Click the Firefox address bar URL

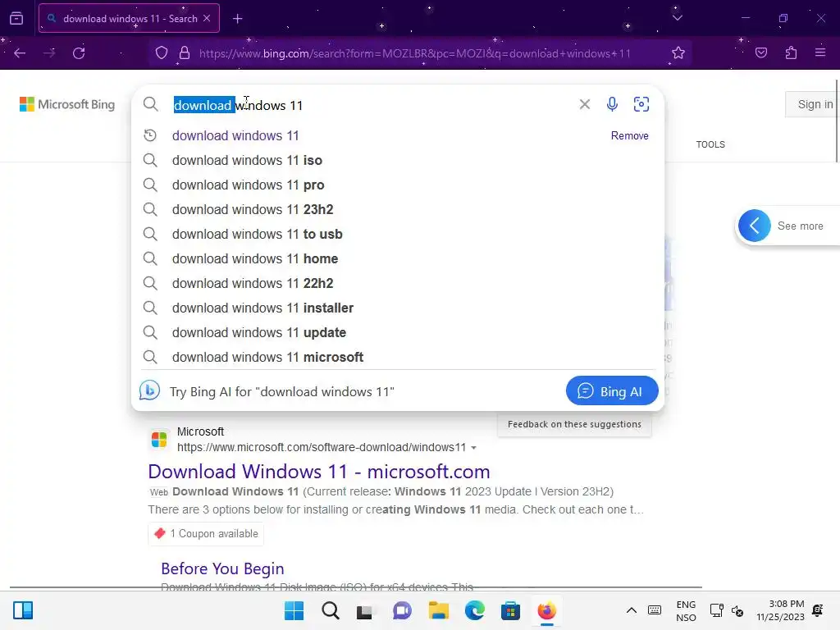click(414, 53)
